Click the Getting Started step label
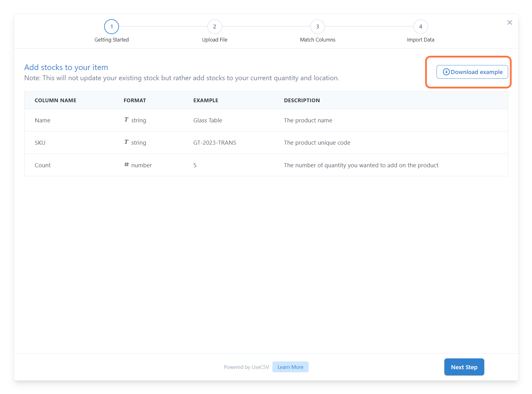The image size is (532, 394). pyautogui.click(x=112, y=40)
